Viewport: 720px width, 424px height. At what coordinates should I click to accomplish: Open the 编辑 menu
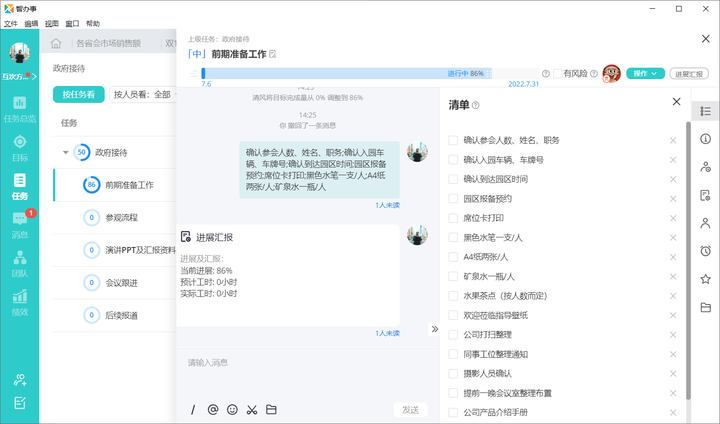[31, 23]
